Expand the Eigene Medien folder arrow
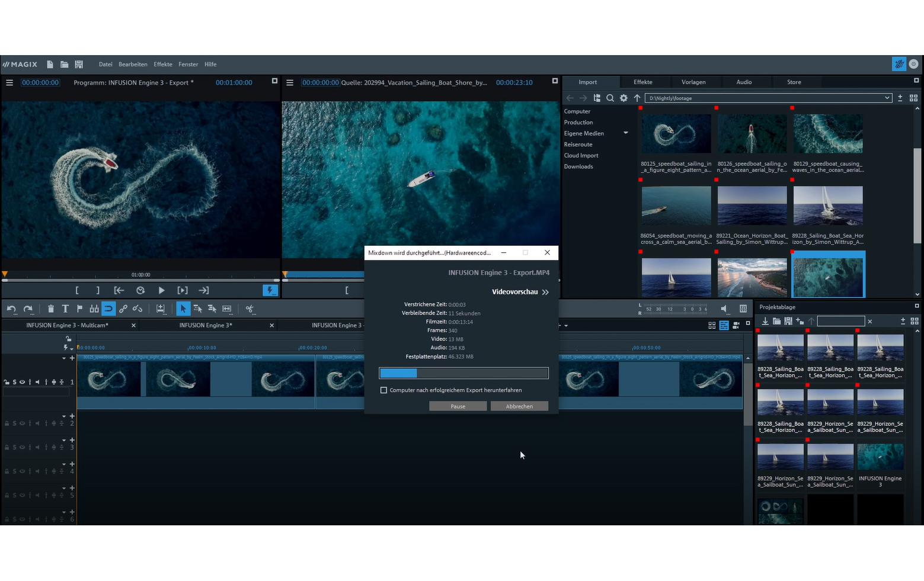The image size is (924, 581). [x=625, y=133]
